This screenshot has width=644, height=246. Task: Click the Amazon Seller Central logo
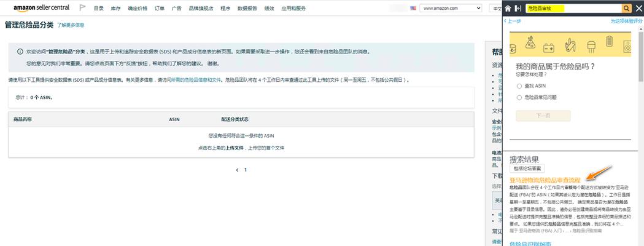click(x=42, y=8)
